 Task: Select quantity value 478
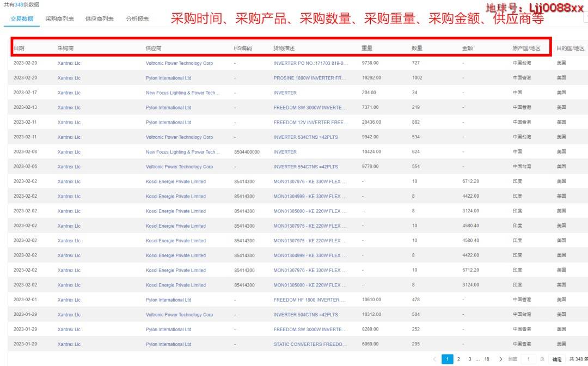pyautogui.click(x=415, y=299)
